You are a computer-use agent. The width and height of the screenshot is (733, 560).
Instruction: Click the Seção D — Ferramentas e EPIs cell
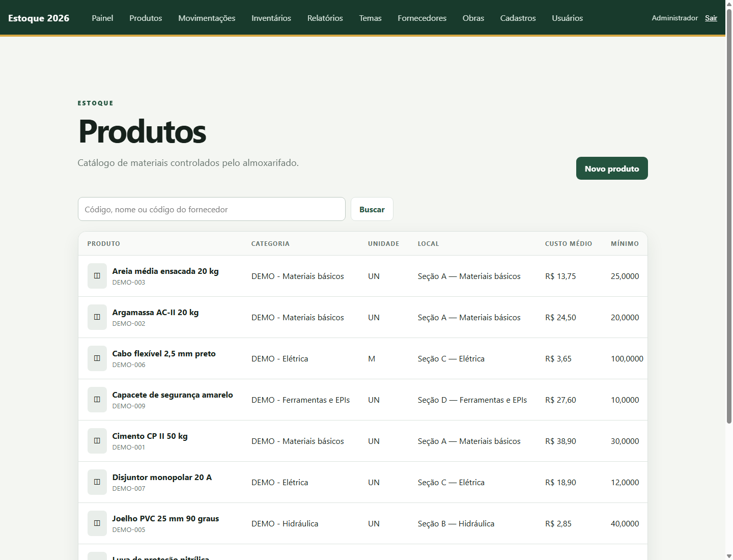coord(472,400)
